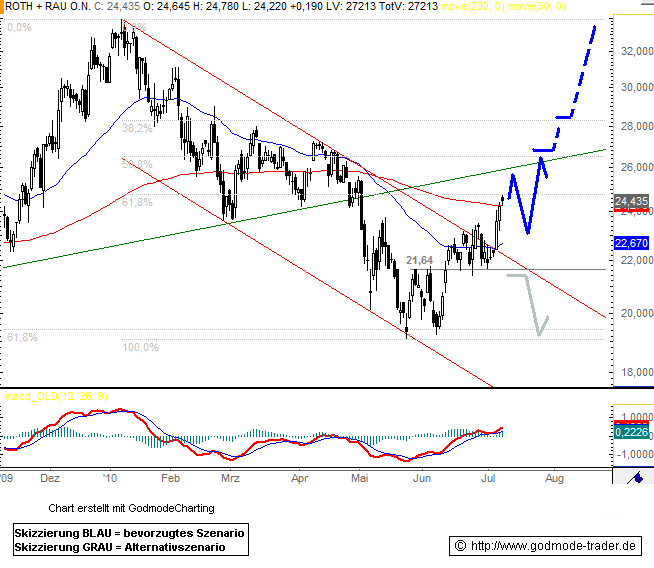
Task: Click the blue 22,670 moving average tag
Action: (630, 242)
